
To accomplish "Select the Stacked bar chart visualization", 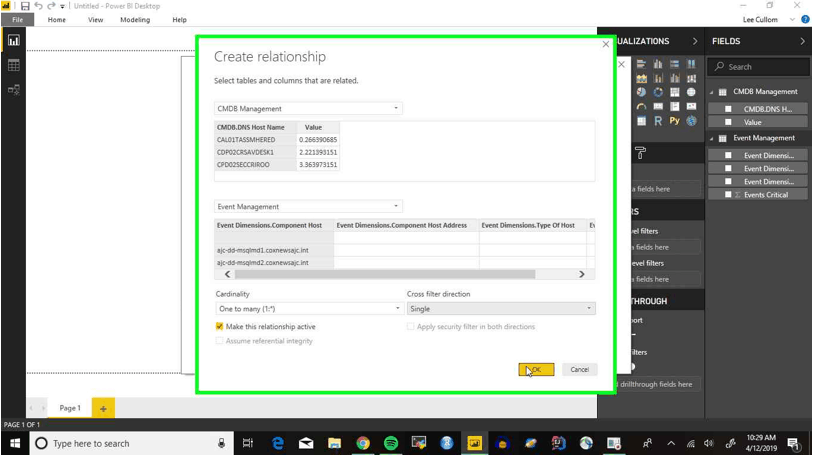I will point(642,64).
